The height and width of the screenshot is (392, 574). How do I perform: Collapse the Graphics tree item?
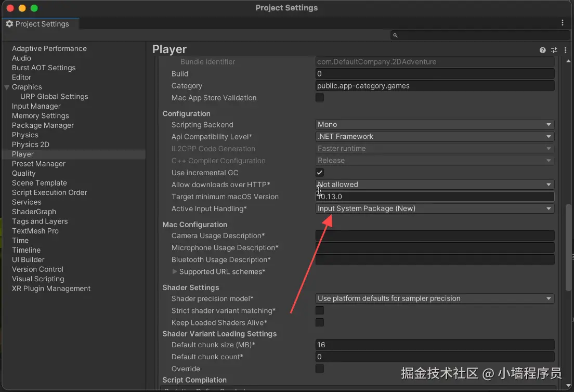click(x=7, y=87)
